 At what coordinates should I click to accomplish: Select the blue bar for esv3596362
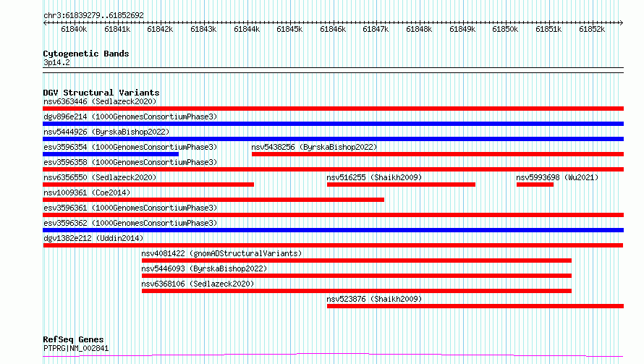(333, 230)
